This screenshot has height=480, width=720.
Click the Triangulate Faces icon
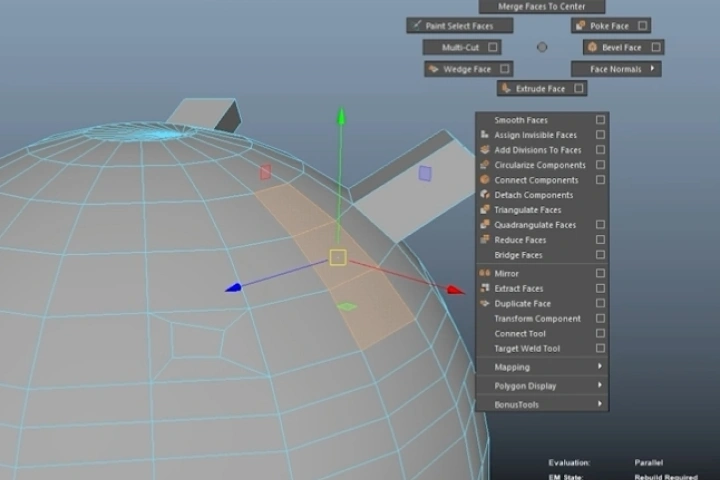click(484, 209)
